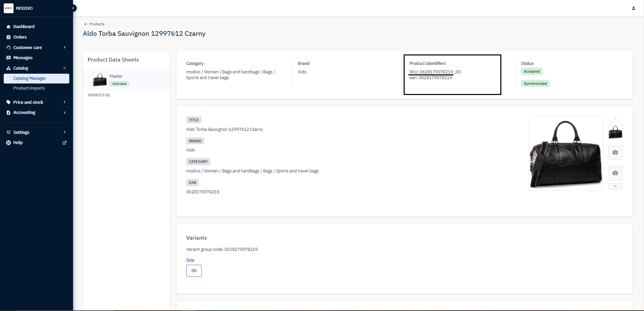Click the Dashboard home icon
This screenshot has width=644, height=311.
pyautogui.click(x=8, y=27)
